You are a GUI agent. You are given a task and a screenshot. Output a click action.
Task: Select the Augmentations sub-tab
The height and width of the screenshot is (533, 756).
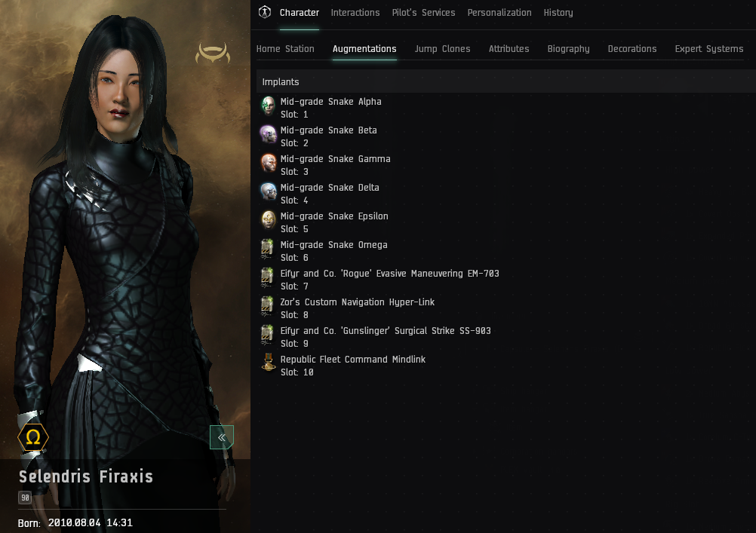point(364,49)
